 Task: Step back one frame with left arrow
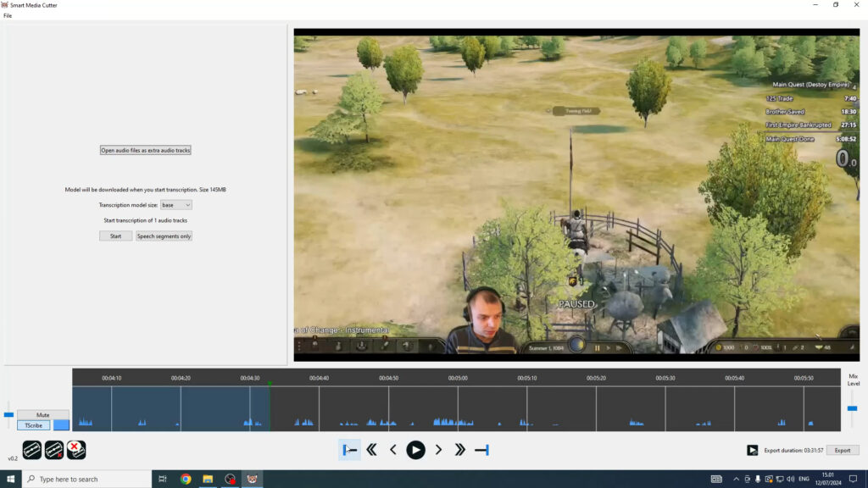point(393,450)
